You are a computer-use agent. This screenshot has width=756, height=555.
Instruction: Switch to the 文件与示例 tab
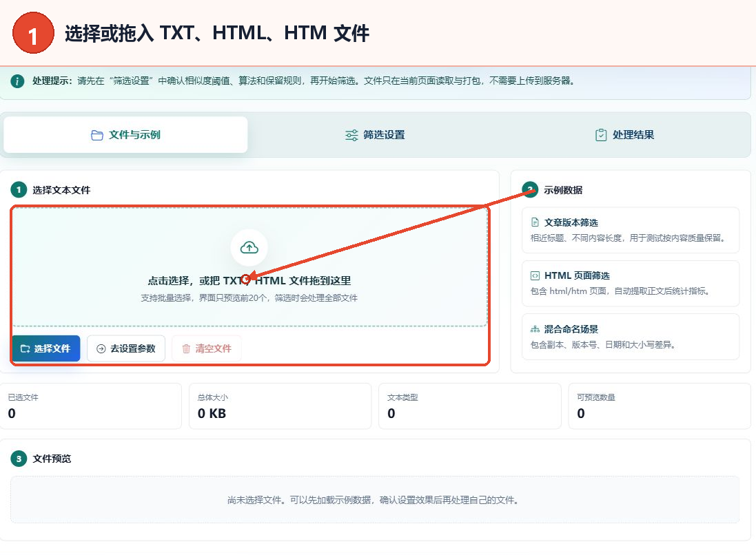click(125, 135)
